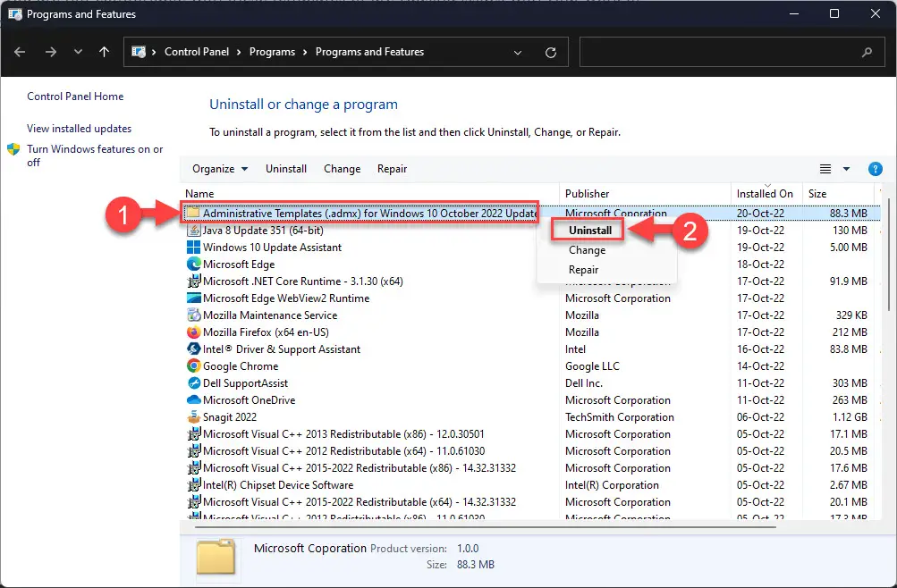Choose Repair in the context menu
Viewport: 897px width, 588px height.
(x=583, y=270)
